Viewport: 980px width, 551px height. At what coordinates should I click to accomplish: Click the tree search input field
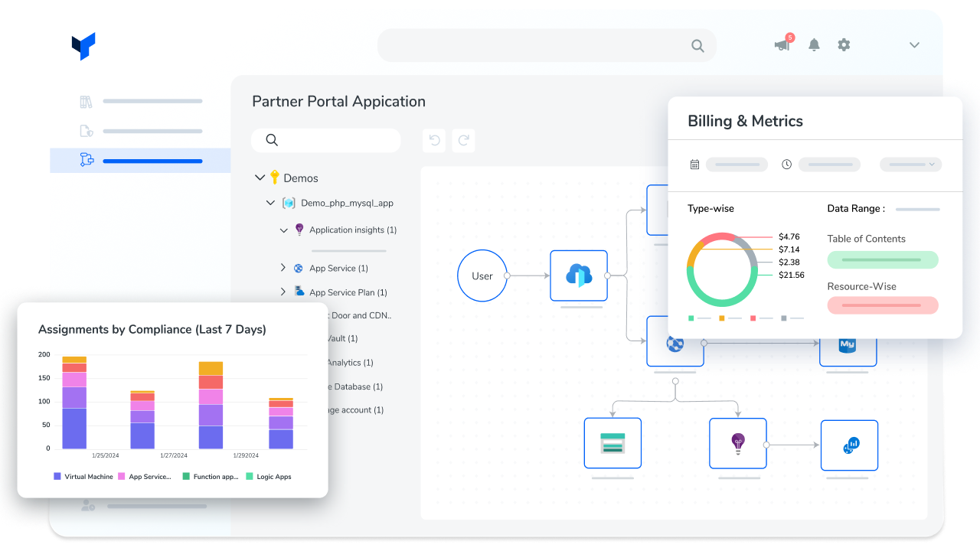click(326, 140)
